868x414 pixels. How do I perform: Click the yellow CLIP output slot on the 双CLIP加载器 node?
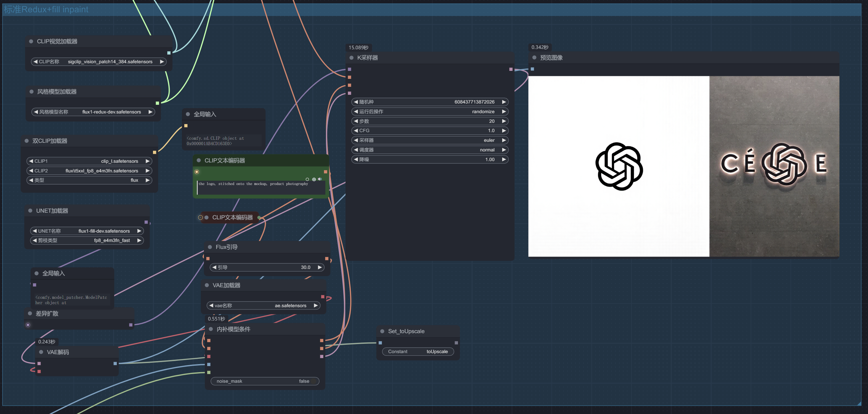(x=155, y=152)
